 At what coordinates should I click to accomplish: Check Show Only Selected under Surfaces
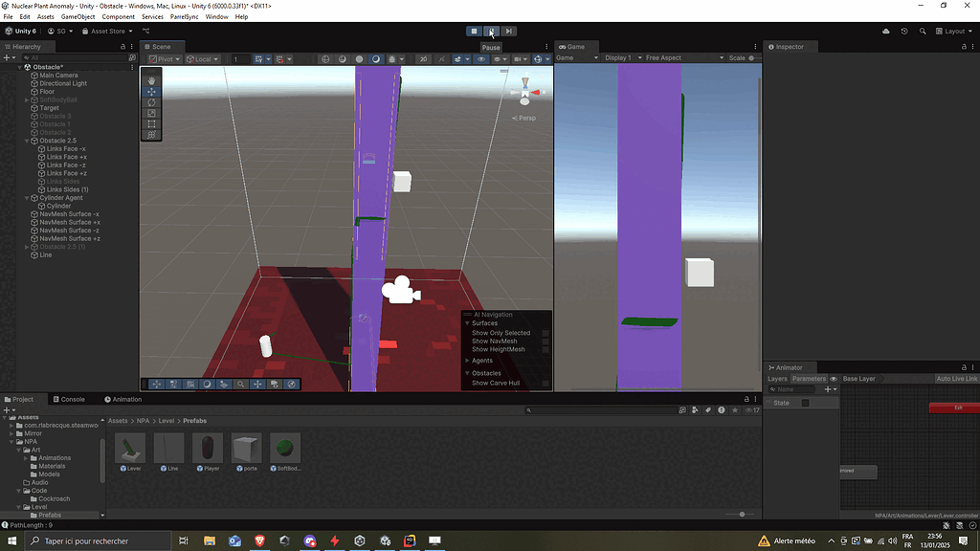coord(546,333)
